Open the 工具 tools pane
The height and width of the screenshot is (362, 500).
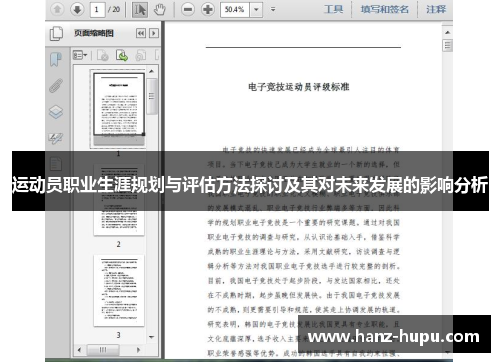(x=333, y=9)
